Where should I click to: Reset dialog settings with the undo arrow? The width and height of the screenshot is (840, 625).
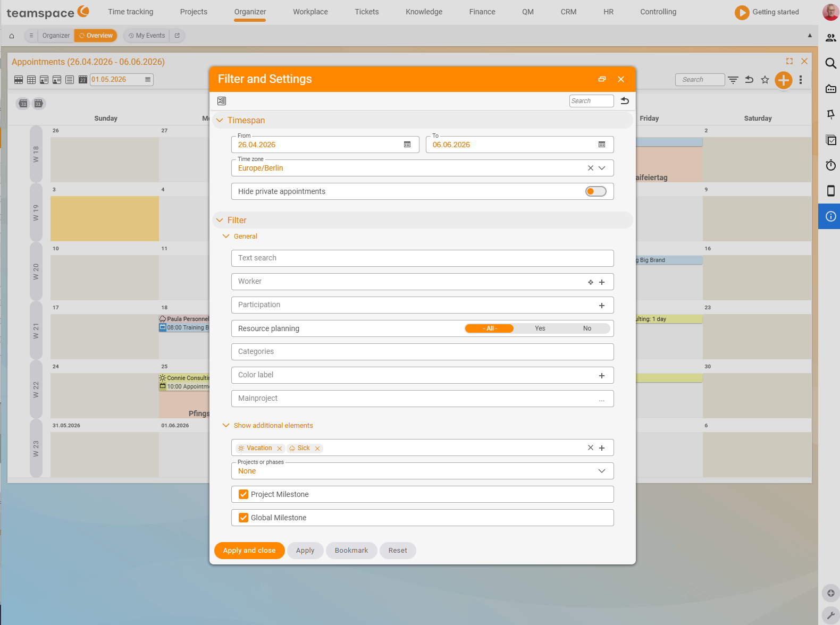(x=625, y=101)
